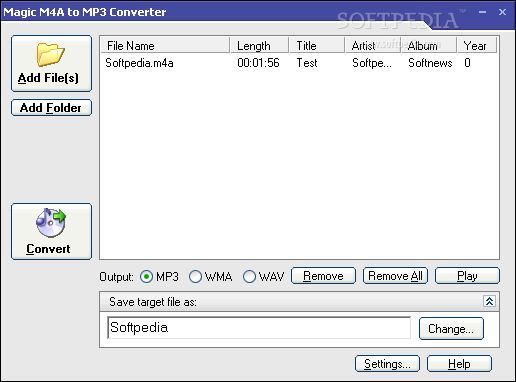This screenshot has height=382, width=516.
Task: Click Remove All button
Action: pos(395,276)
